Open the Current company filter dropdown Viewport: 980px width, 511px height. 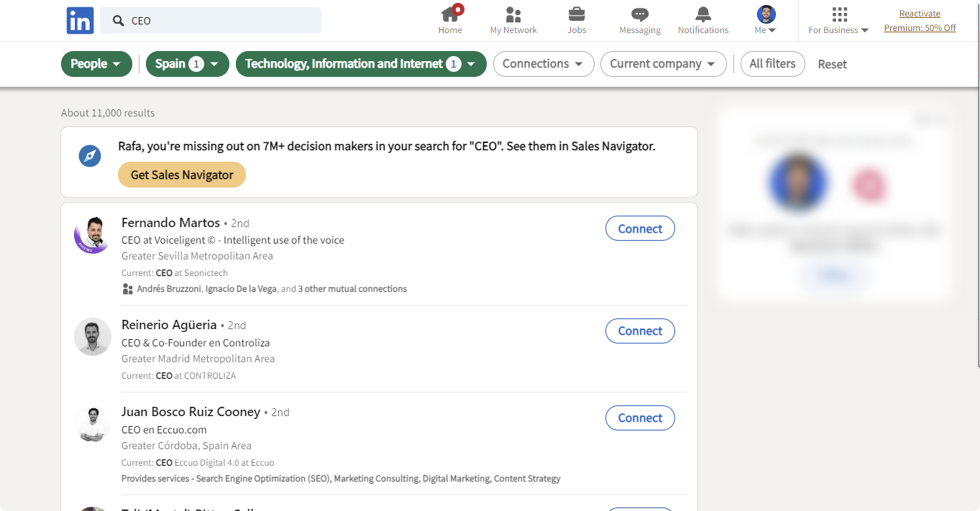pos(663,64)
